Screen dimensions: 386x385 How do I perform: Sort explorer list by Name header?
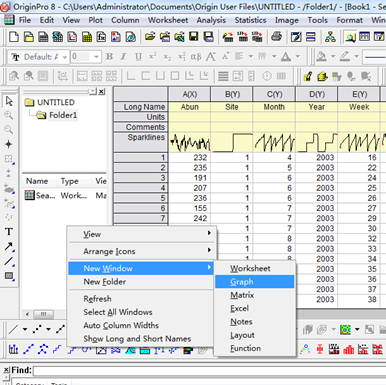pos(37,181)
